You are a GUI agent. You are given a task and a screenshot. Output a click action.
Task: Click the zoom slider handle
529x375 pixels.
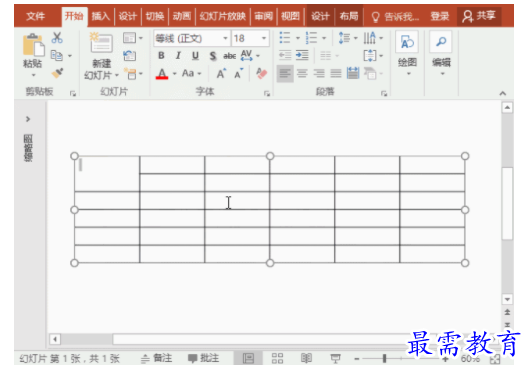384,358
